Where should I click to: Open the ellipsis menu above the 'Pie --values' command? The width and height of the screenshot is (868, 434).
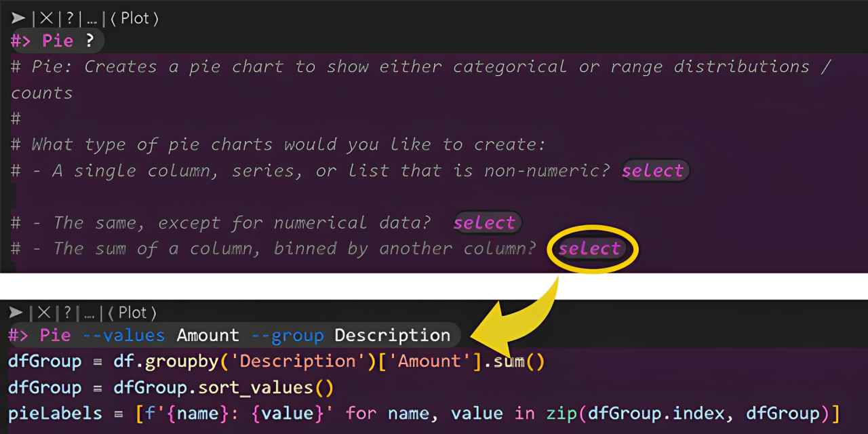coord(89,313)
